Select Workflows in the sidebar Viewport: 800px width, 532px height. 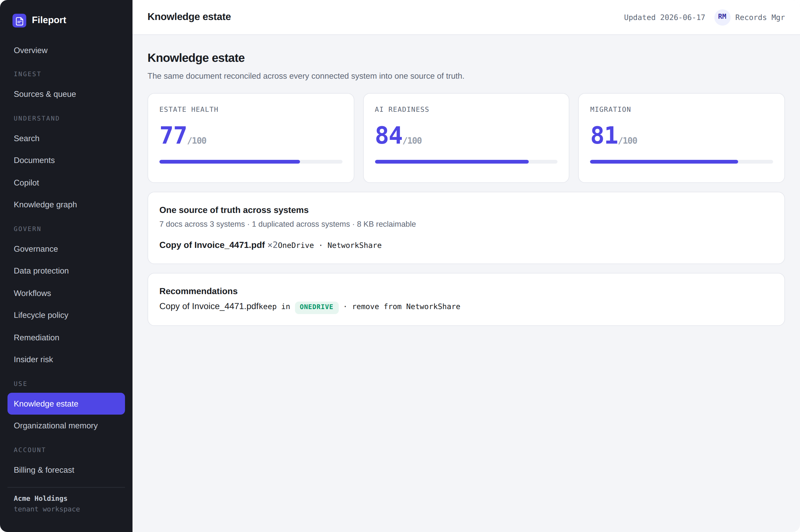coord(66,293)
